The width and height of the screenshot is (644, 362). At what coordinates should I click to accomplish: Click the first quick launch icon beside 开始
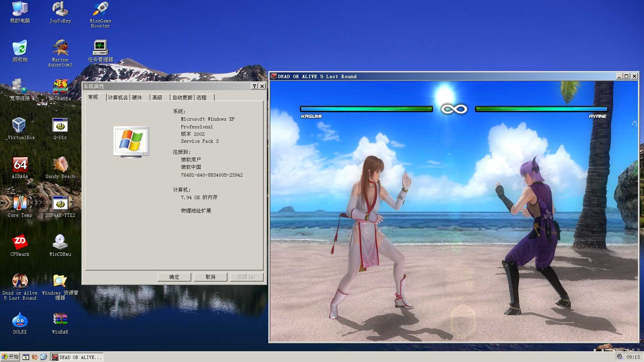tap(26, 357)
